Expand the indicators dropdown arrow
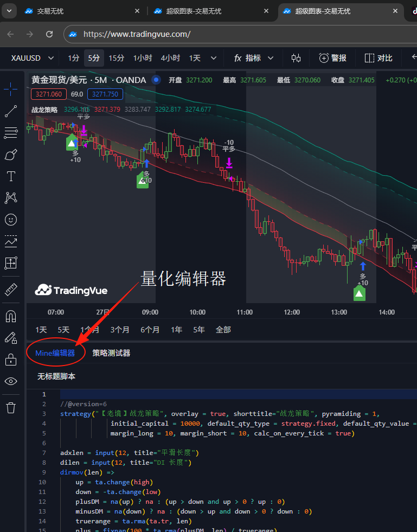Screen dimensions: 417x532 271,58
